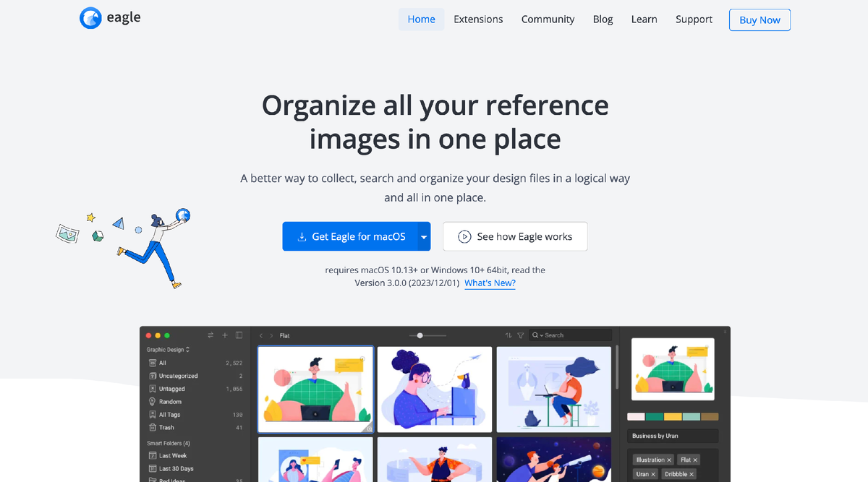The width and height of the screenshot is (868, 482).
Task: Click the switch library arrows icon in app sidebar
Action: click(210, 335)
